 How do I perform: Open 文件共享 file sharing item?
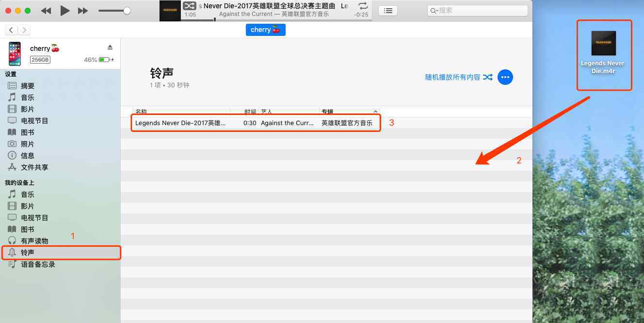pyautogui.click(x=34, y=167)
